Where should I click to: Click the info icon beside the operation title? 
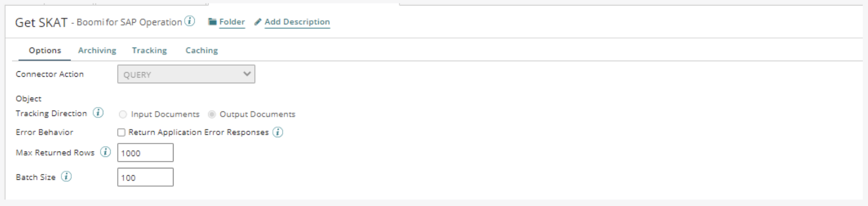[x=190, y=21]
